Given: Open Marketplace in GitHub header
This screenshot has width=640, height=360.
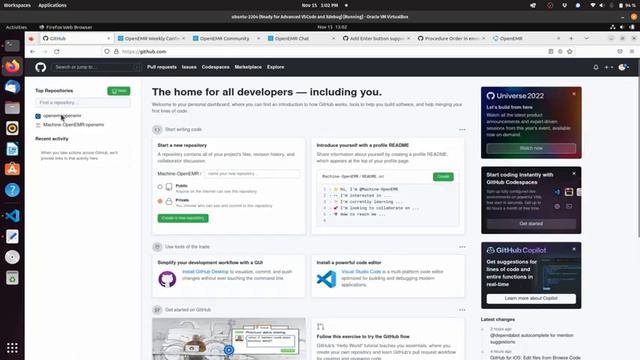Looking at the screenshot, I should pyautogui.click(x=248, y=67).
